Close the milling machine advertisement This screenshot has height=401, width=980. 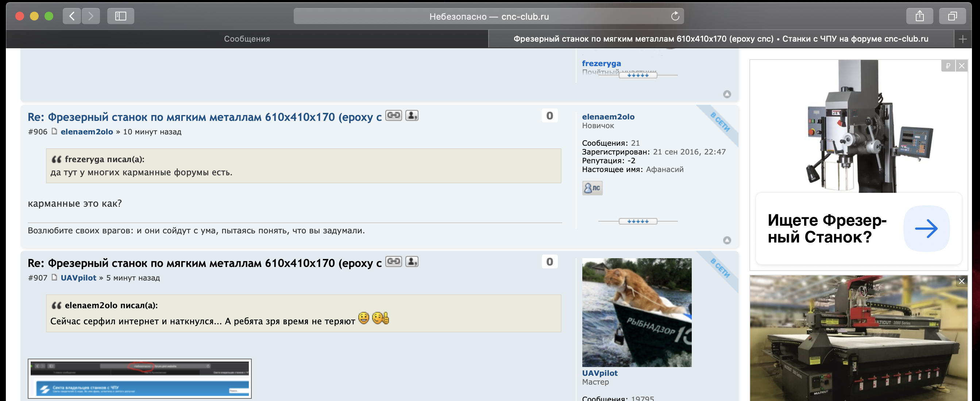[962, 65]
